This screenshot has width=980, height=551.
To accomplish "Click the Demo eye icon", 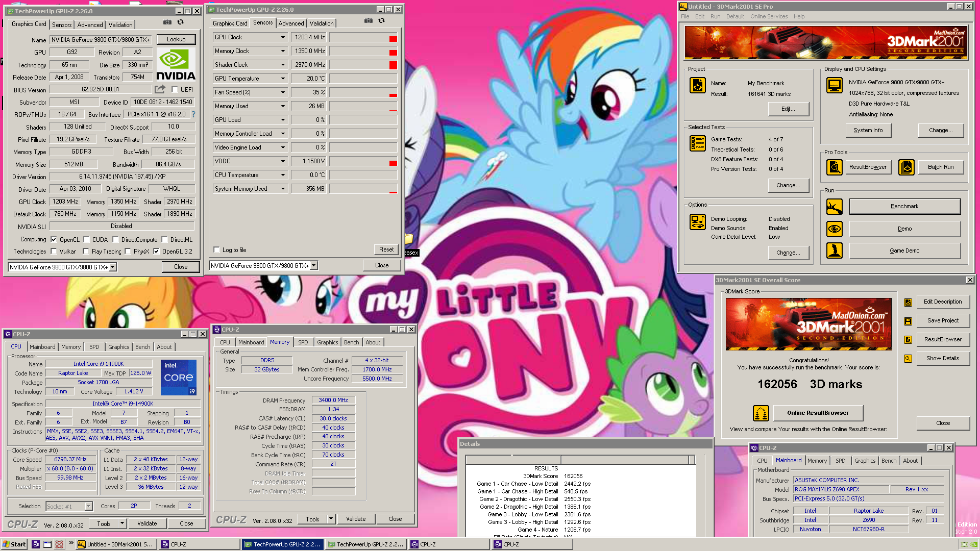I will 834,229.
